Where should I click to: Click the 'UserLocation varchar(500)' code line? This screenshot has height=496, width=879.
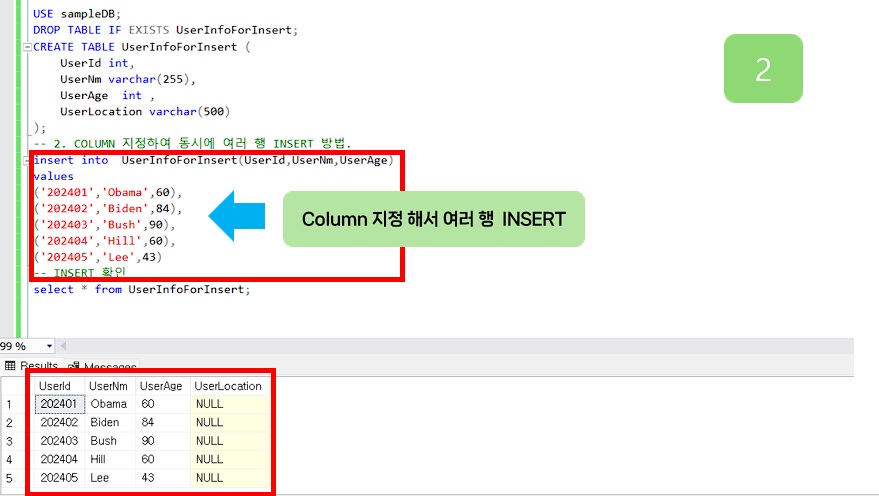pos(145,112)
